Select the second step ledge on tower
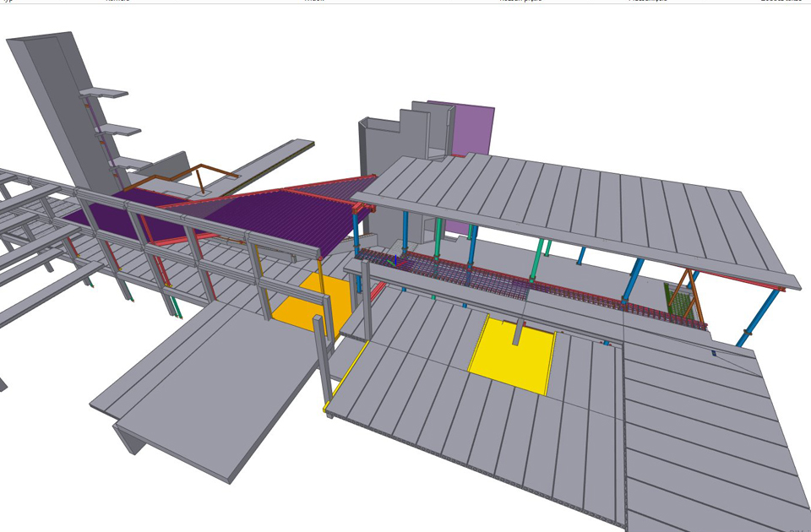This screenshot has height=532, width=811. pyautogui.click(x=118, y=130)
